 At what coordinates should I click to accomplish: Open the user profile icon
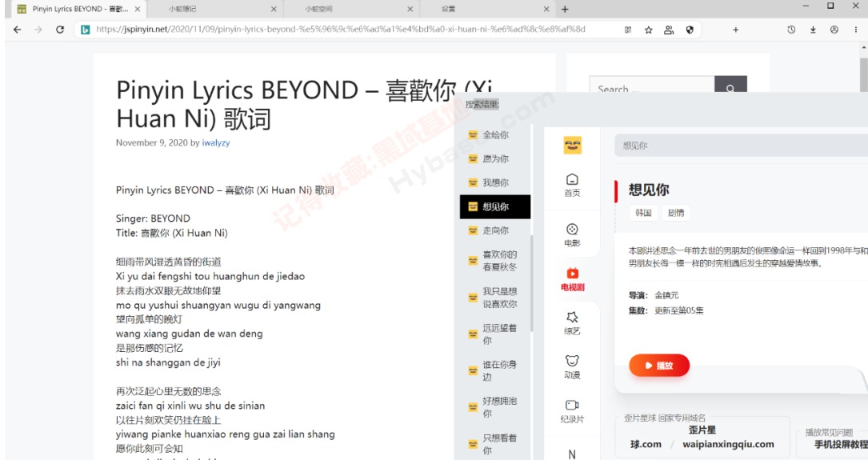tap(834, 30)
